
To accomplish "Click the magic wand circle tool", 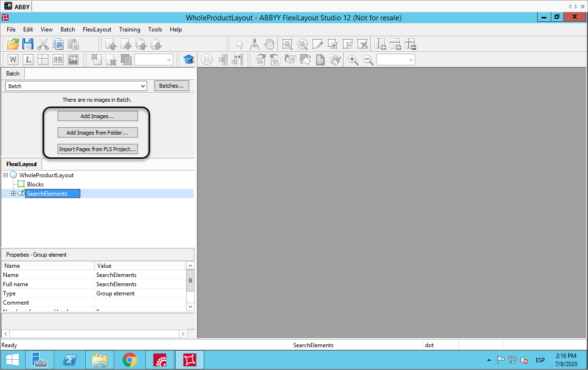I will (x=302, y=44).
